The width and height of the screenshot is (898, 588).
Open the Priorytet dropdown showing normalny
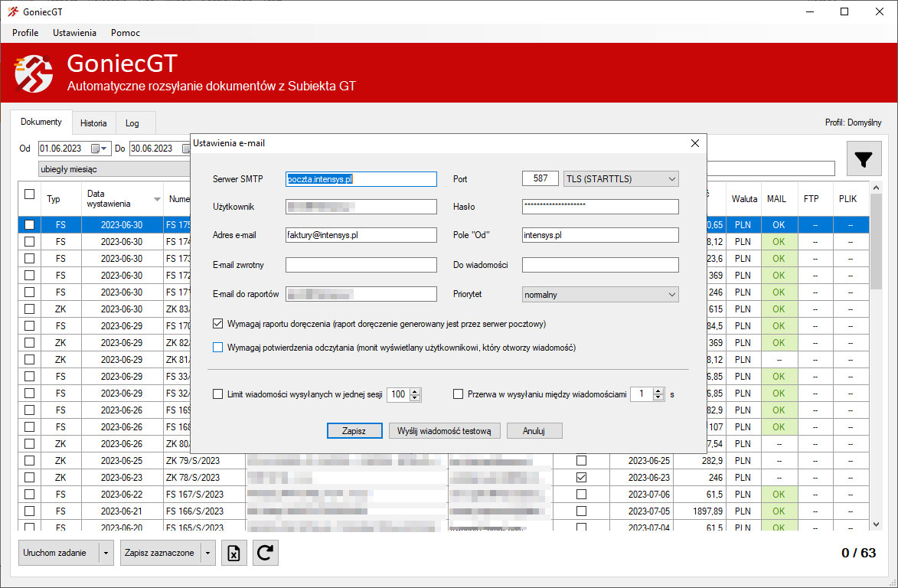pos(600,294)
